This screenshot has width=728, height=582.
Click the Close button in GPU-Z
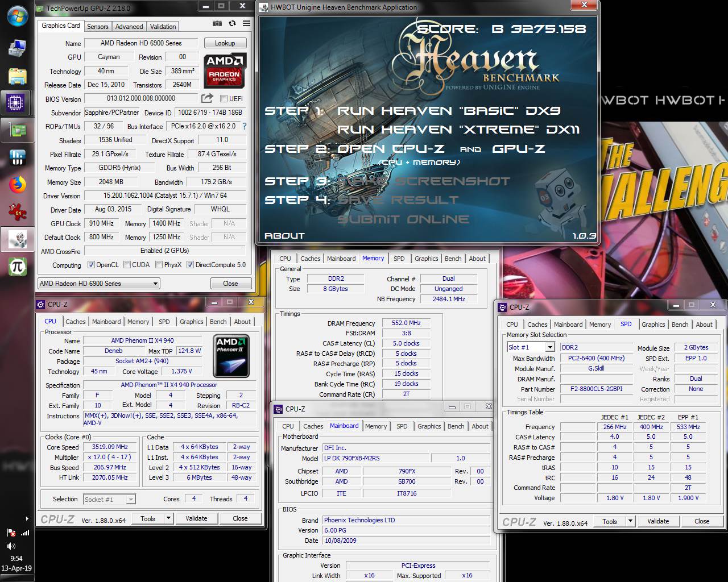230,283
